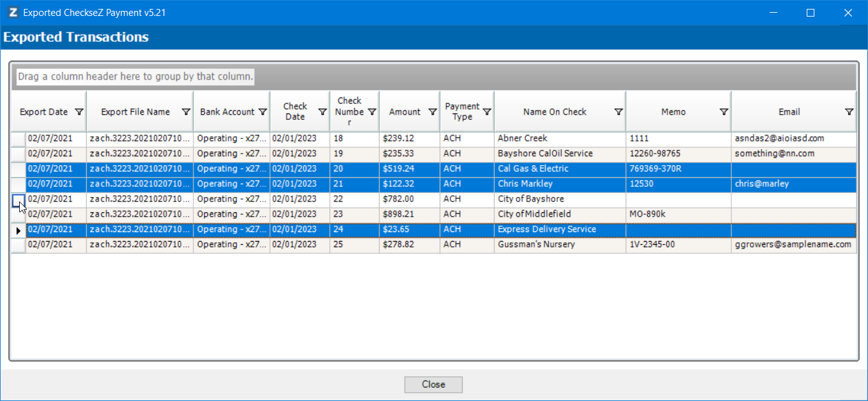Screen dimensions: 868x401
Task: Click the $278.82 amount cell
Action: [x=410, y=245]
